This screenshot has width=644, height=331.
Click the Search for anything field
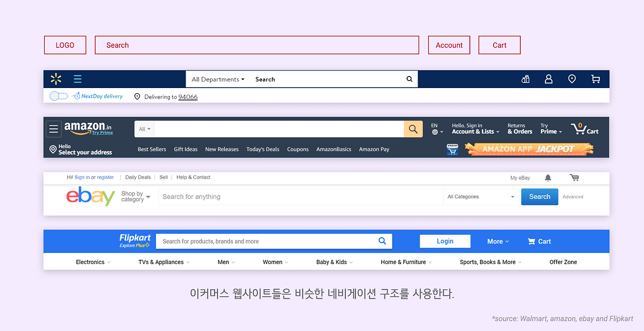[300, 197]
